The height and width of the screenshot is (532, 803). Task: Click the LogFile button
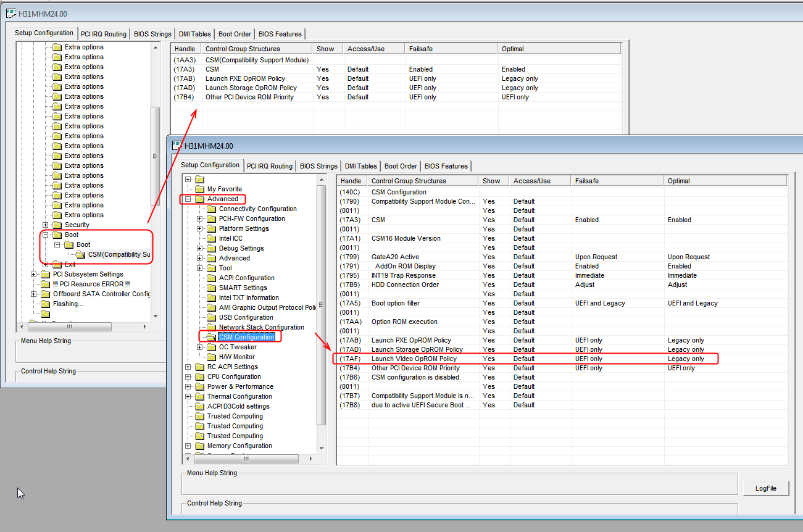(x=766, y=488)
